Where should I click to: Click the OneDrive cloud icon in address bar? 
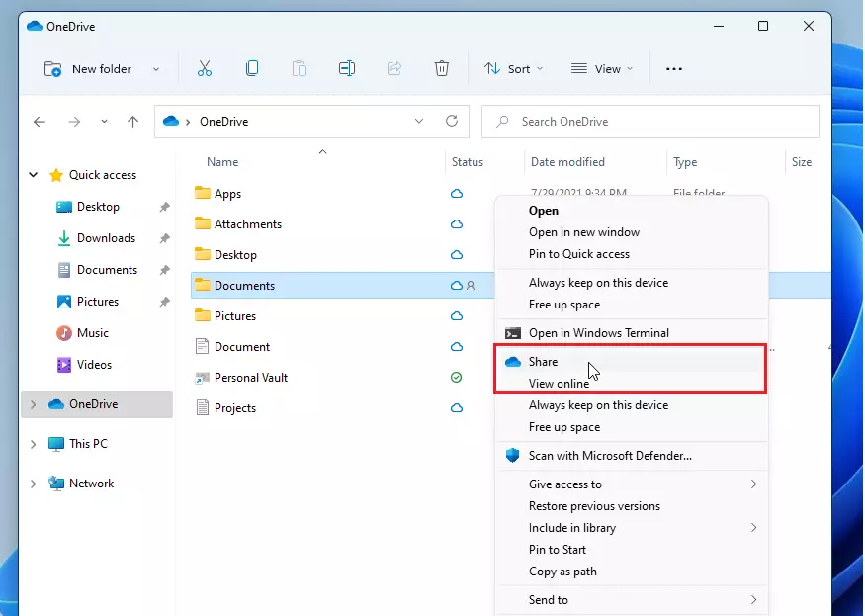(171, 121)
